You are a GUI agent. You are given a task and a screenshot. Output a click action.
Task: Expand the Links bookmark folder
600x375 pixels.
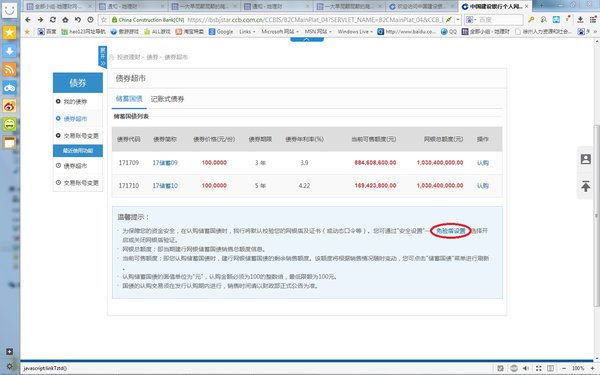point(247,32)
